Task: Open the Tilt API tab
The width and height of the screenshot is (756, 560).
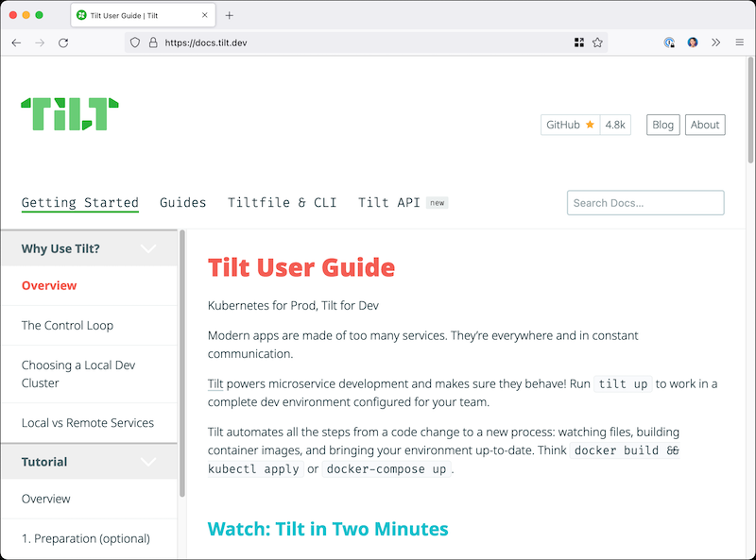Action: click(x=389, y=202)
